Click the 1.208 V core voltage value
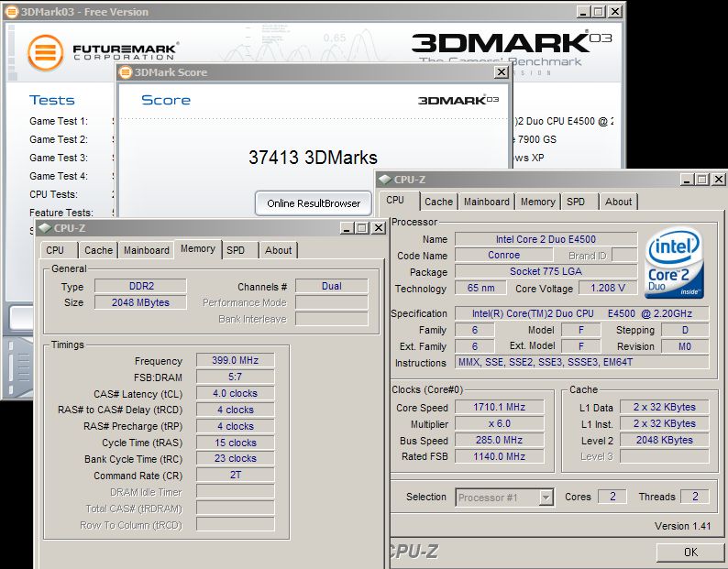Viewport: 728px width, 569px height. [608, 288]
